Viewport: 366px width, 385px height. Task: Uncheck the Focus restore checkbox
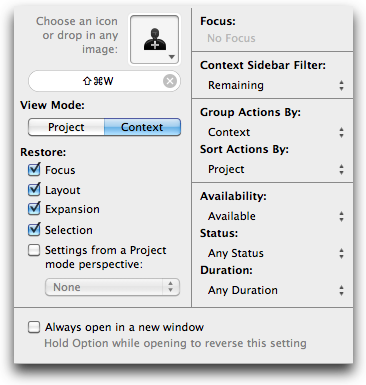34,170
